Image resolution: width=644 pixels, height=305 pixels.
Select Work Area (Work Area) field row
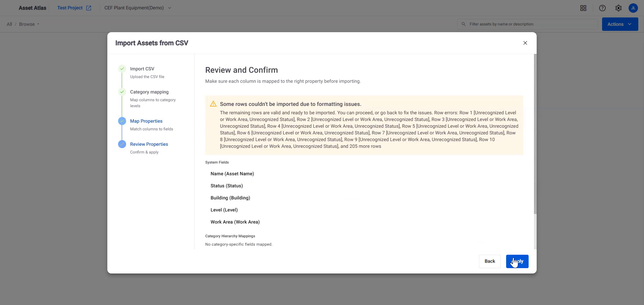pyautogui.click(x=235, y=222)
